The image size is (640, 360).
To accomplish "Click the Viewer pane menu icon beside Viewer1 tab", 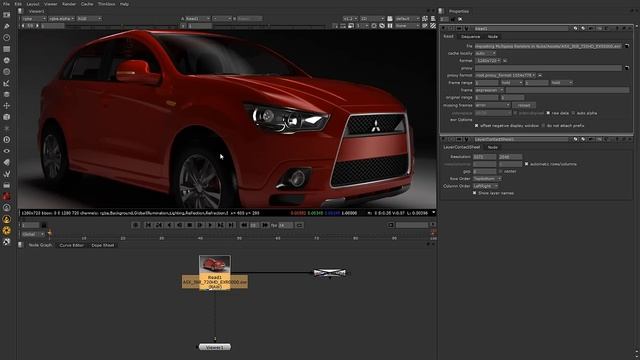I will pos(20,11).
